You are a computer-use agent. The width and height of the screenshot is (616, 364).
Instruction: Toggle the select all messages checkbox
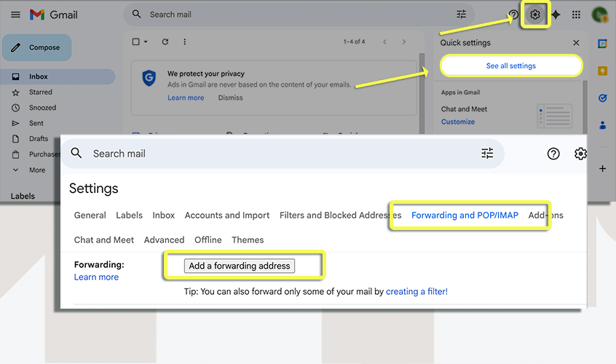pos(136,42)
